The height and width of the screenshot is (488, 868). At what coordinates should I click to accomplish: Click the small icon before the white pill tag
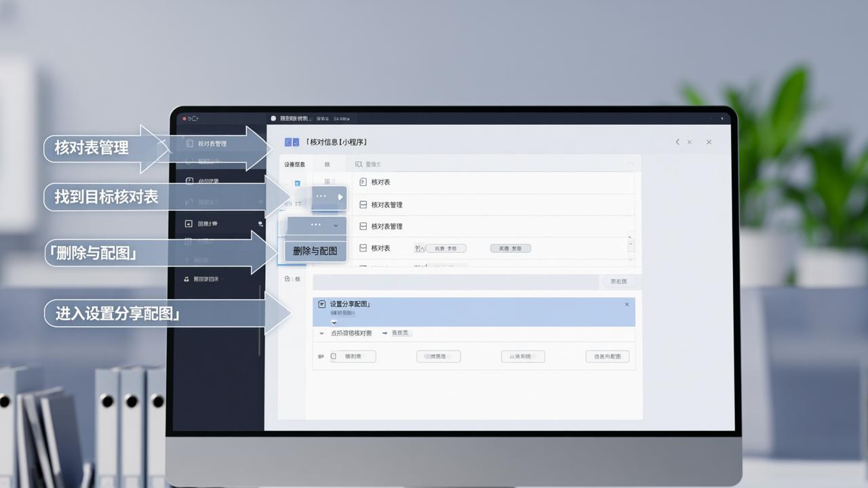(418, 249)
